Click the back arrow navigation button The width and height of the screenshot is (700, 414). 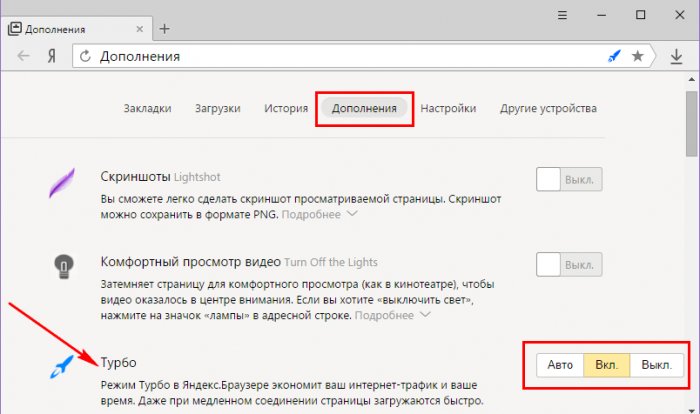[x=23, y=56]
